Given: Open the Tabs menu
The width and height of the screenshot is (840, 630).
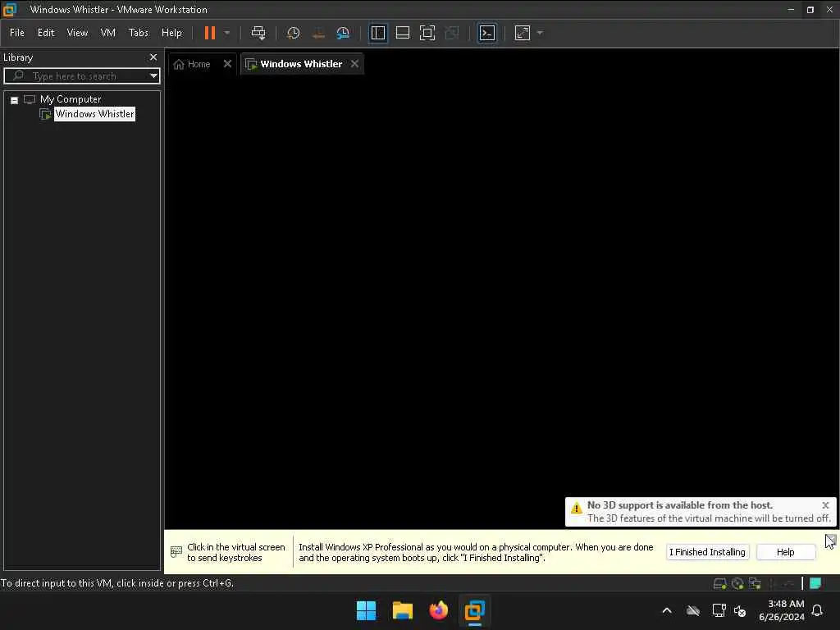Looking at the screenshot, I should point(138,33).
